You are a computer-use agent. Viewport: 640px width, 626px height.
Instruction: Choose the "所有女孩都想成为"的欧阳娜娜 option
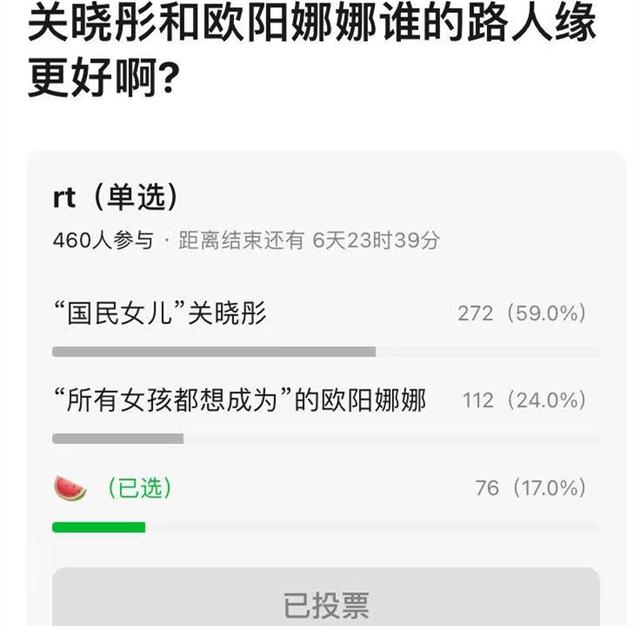pos(239,400)
